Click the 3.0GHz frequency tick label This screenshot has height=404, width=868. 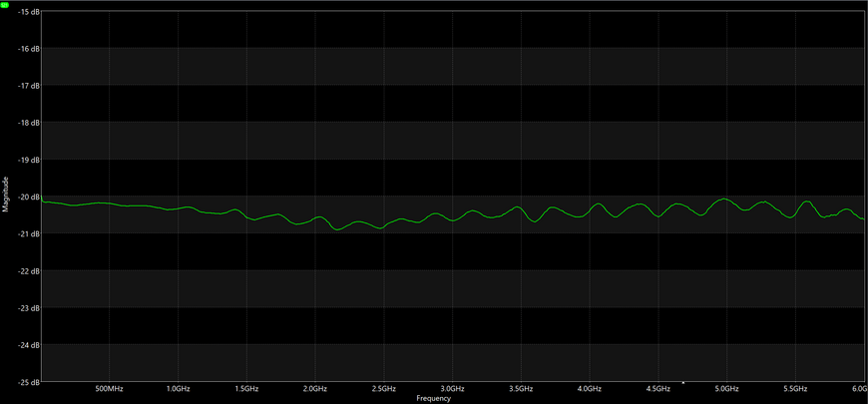(x=452, y=389)
